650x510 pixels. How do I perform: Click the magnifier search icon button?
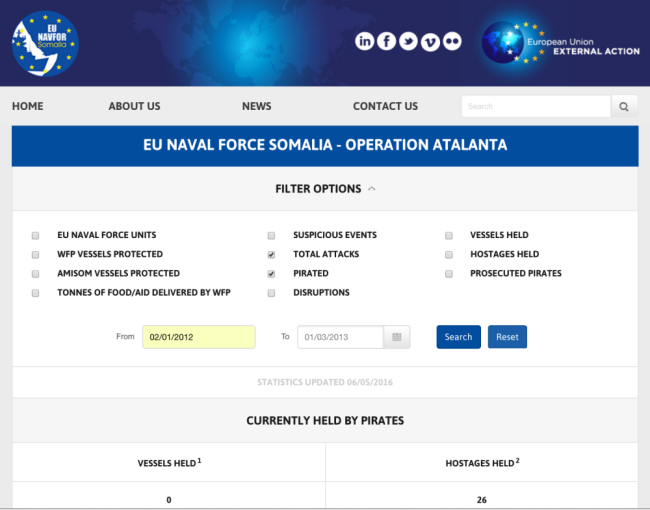click(x=624, y=107)
